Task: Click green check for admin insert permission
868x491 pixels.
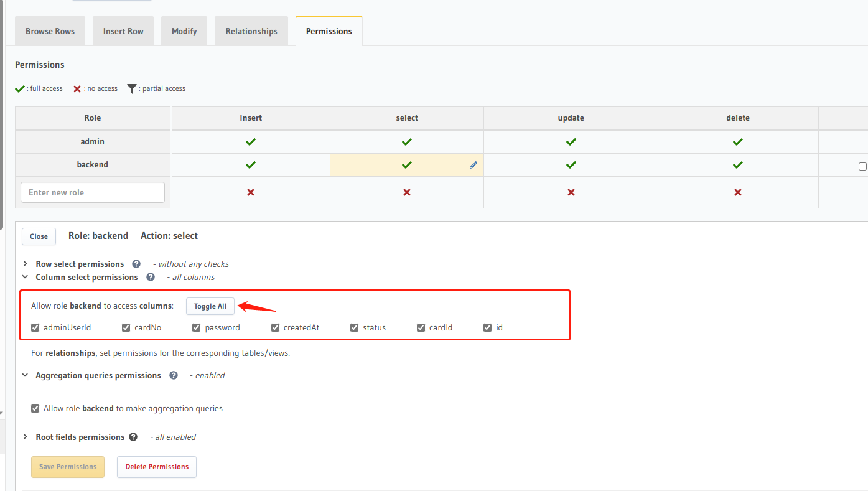Action: pyautogui.click(x=250, y=141)
